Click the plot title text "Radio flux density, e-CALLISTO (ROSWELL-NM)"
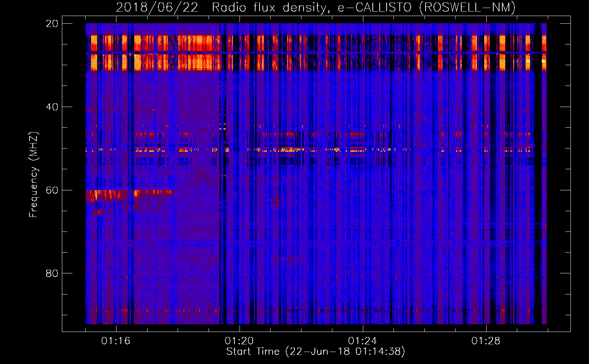The image size is (589, 364). (x=364, y=7)
